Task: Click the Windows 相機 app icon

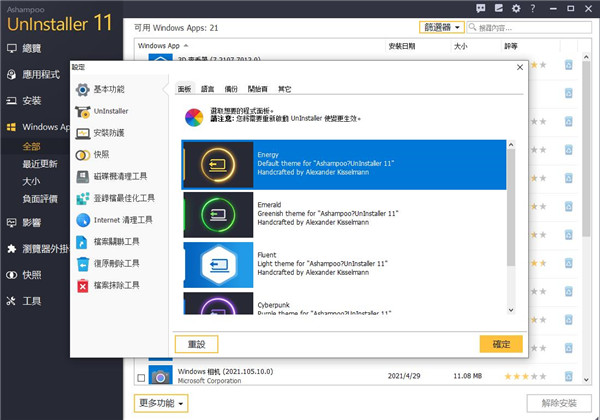Action: tap(160, 375)
